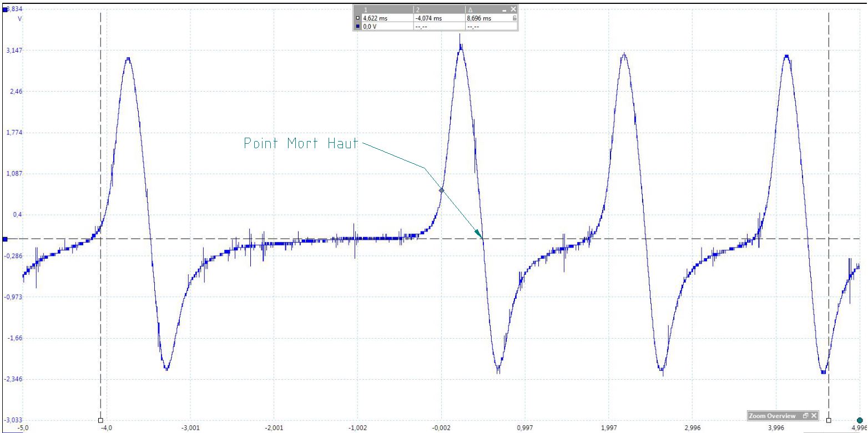
Task: Click the voltage ruler handle at zero line
Action: 5,239
